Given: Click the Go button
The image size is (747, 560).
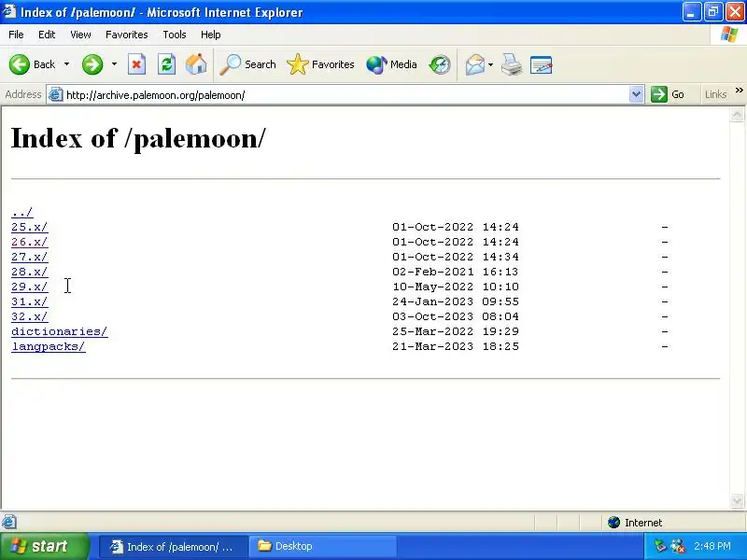Looking at the screenshot, I should click(x=668, y=95).
